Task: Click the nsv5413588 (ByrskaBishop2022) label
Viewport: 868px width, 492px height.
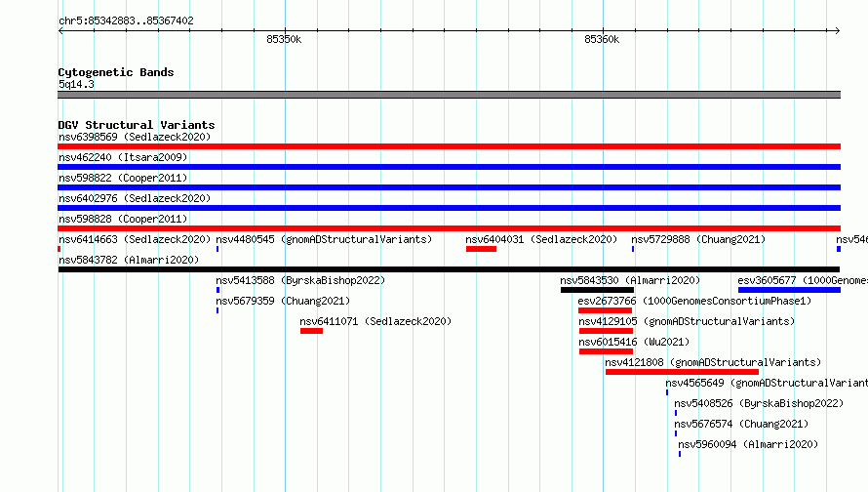Action: 300,280
